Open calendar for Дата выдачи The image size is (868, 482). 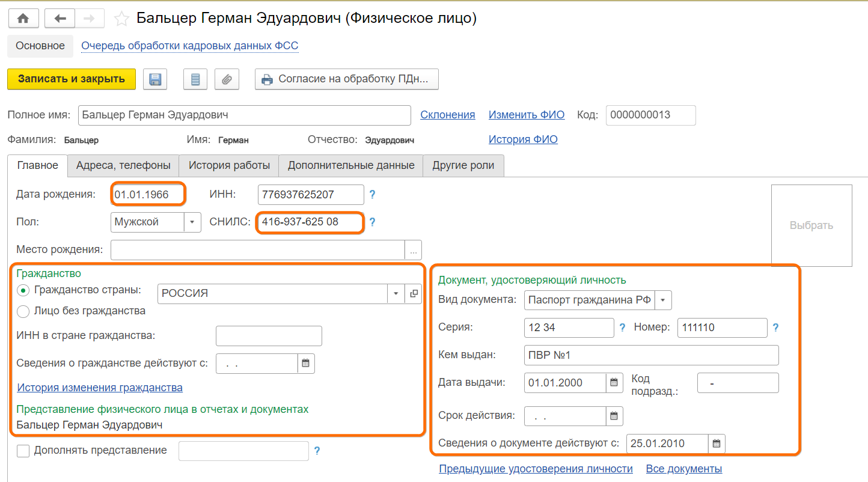[x=614, y=382]
